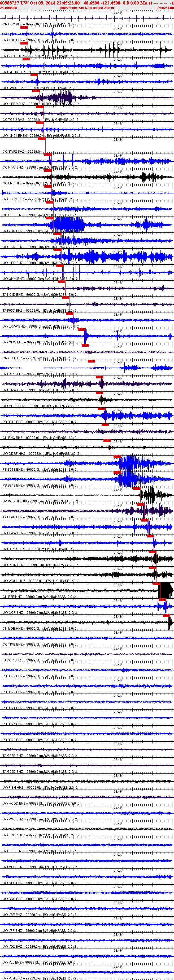Click the end time 23:46:31.00 label
Image resolution: width=174 pixels, height=980 pixels.
[x=165, y=8]
